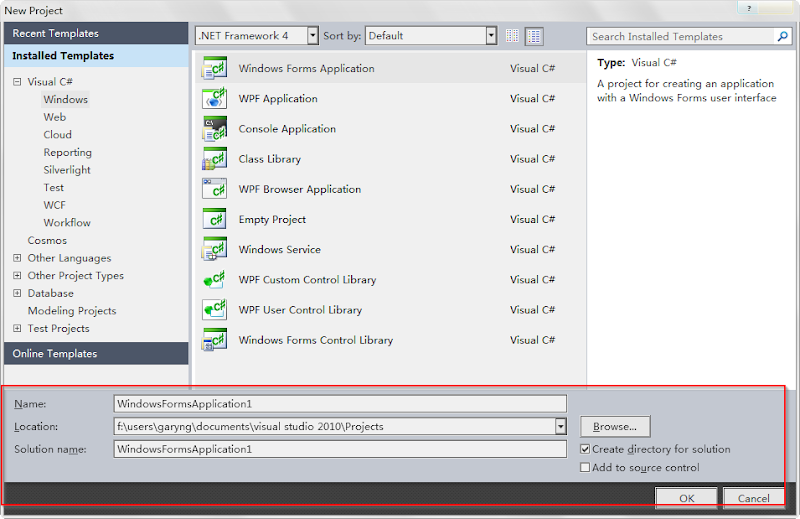This screenshot has width=800, height=519.
Task: Click the Empty Project template icon
Action: [x=214, y=219]
